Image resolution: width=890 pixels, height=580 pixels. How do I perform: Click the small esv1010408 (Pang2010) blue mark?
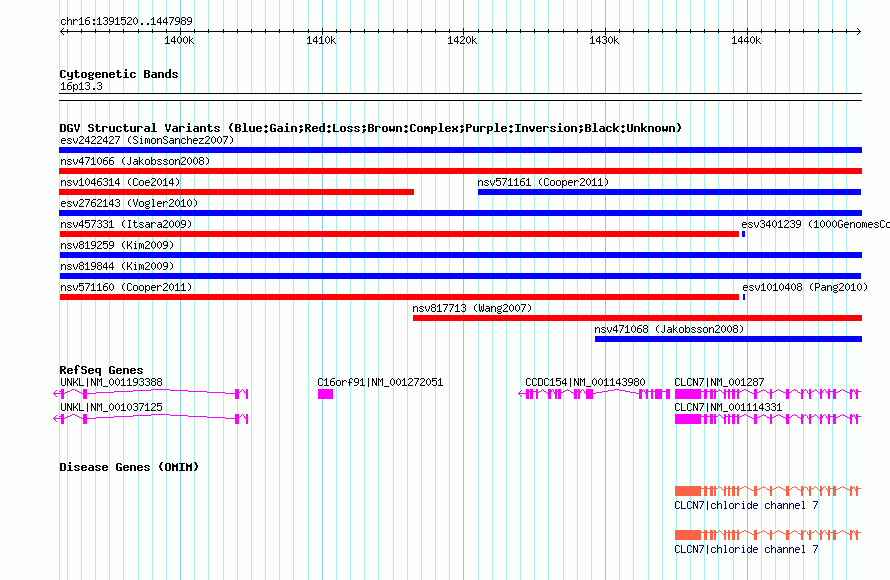tap(744, 297)
